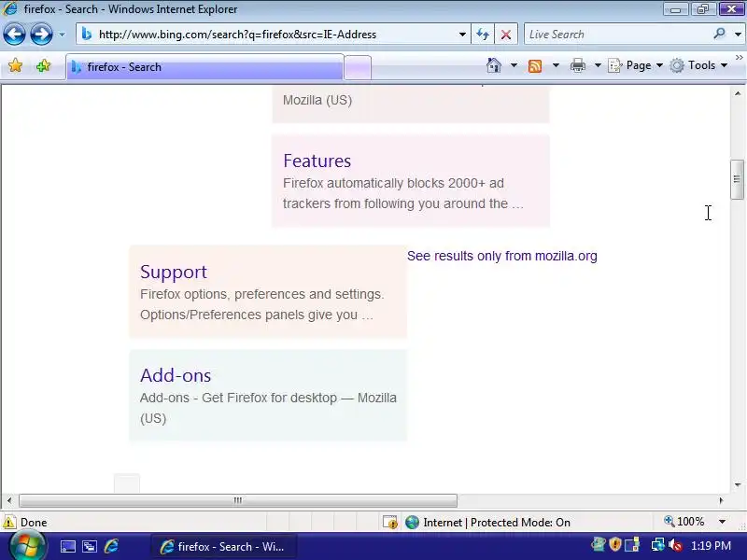Image resolution: width=747 pixels, height=560 pixels.
Task: Open the search provider dropdown arrow
Action: coord(738,35)
